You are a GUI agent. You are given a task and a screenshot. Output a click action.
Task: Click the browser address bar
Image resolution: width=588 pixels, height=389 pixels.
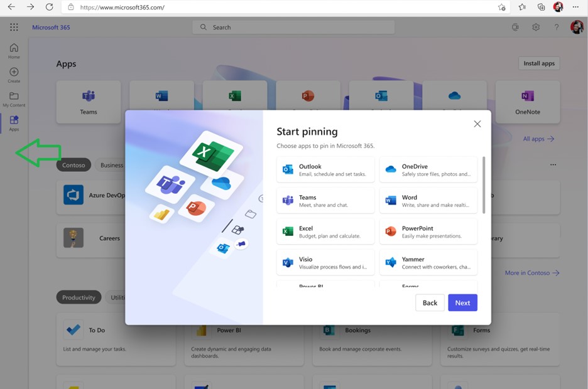point(285,7)
